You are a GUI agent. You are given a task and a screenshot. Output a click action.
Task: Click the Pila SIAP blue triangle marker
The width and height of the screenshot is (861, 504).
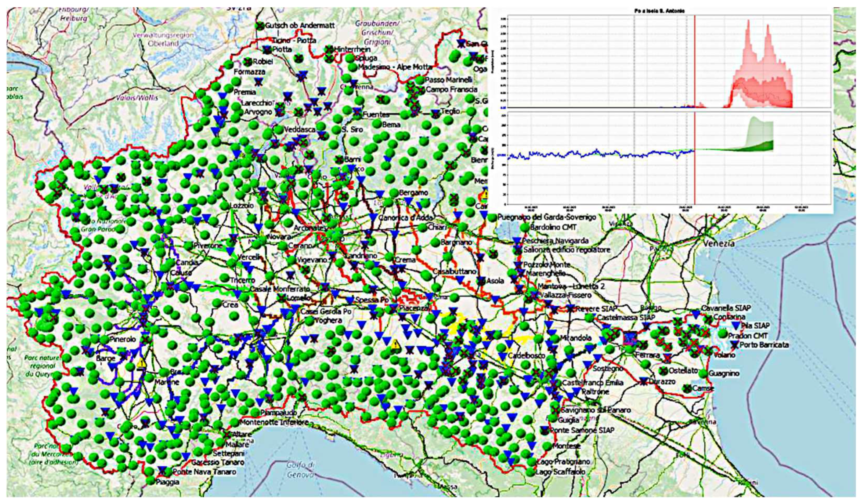[737, 325]
